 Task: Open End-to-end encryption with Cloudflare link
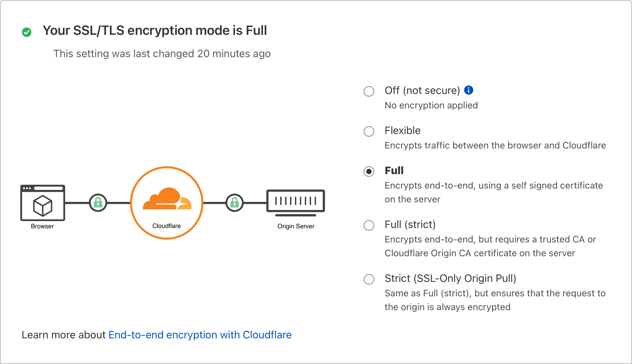200,335
